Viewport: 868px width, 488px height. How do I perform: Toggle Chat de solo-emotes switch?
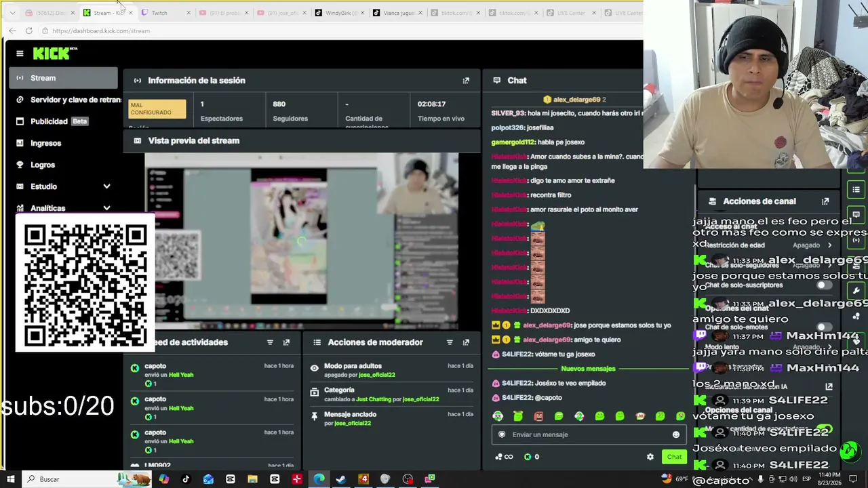click(x=824, y=327)
